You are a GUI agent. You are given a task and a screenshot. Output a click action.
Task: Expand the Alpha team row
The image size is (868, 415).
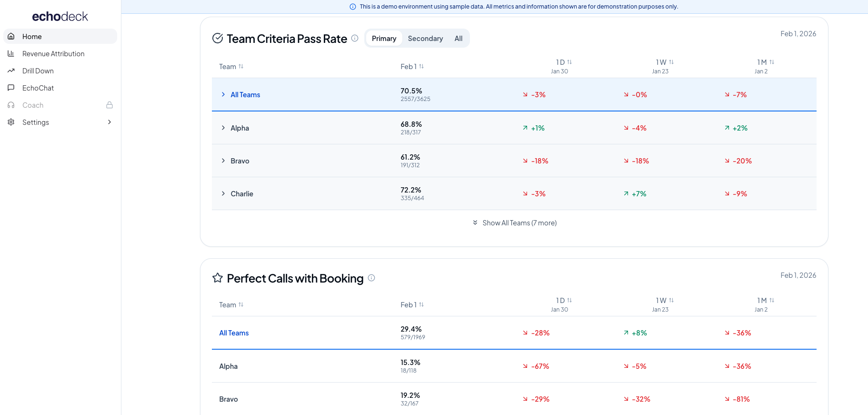pos(223,128)
